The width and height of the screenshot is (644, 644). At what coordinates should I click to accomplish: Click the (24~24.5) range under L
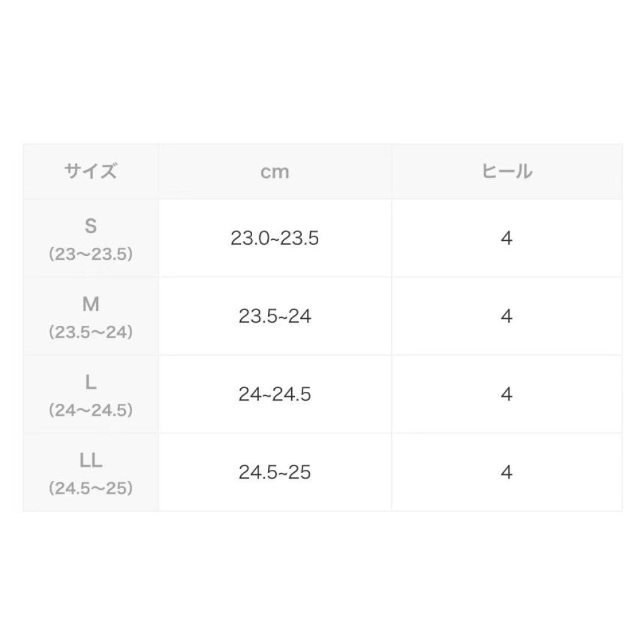click(x=91, y=410)
